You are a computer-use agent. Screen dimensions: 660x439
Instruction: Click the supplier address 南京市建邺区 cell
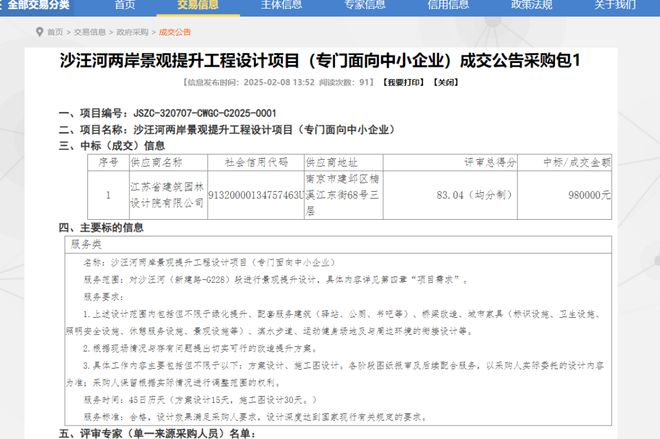pos(344,195)
